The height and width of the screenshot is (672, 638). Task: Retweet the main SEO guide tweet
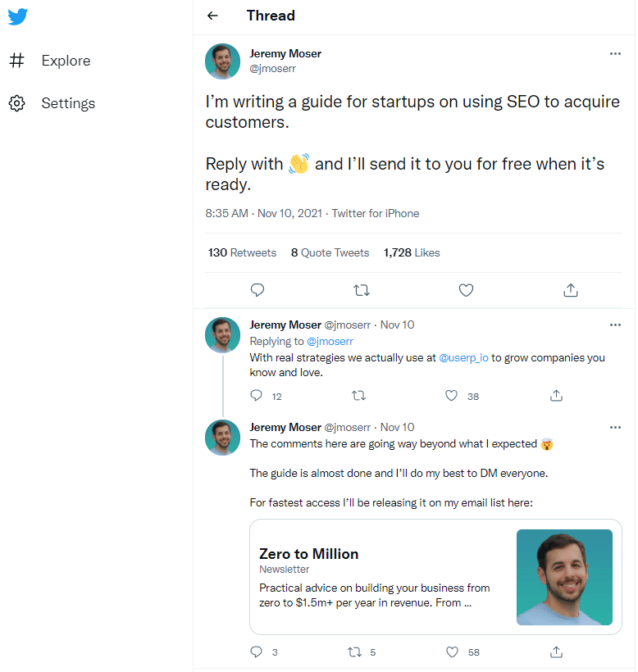361,290
